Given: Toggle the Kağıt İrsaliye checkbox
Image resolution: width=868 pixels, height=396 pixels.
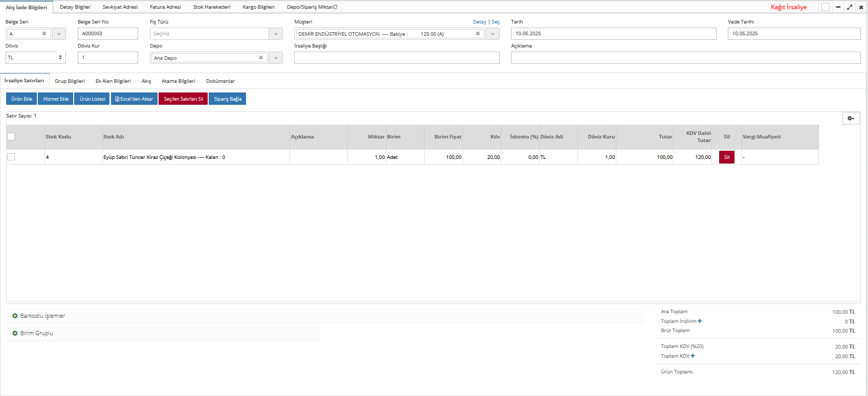Looking at the screenshot, I should (x=825, y=7).
